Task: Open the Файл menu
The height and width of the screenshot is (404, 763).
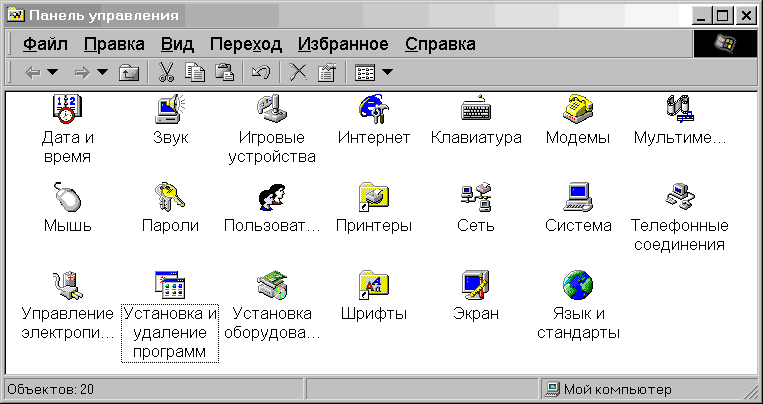Action: [x=45, y=44]
